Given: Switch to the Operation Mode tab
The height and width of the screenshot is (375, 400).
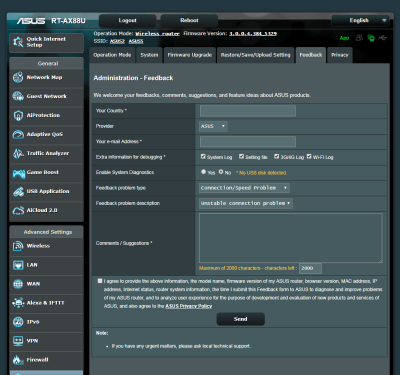Looking at the screenshot, I should click(x=112, y=55).
